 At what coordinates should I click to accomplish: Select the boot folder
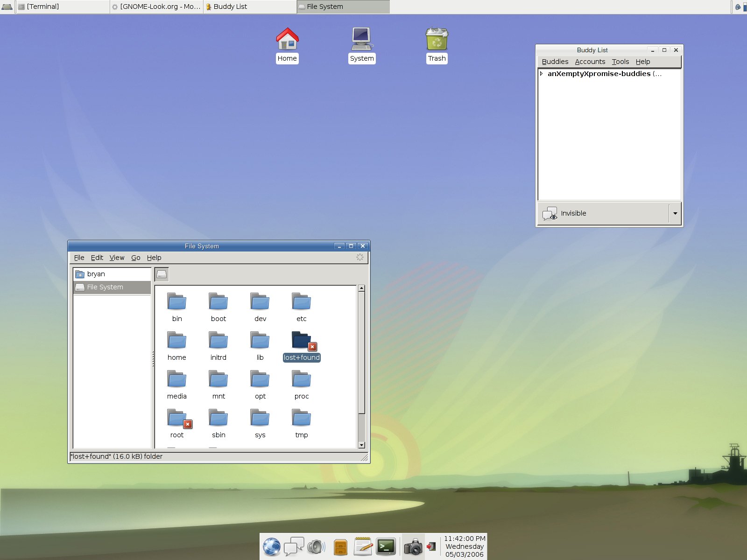click(x=218, y=308)
